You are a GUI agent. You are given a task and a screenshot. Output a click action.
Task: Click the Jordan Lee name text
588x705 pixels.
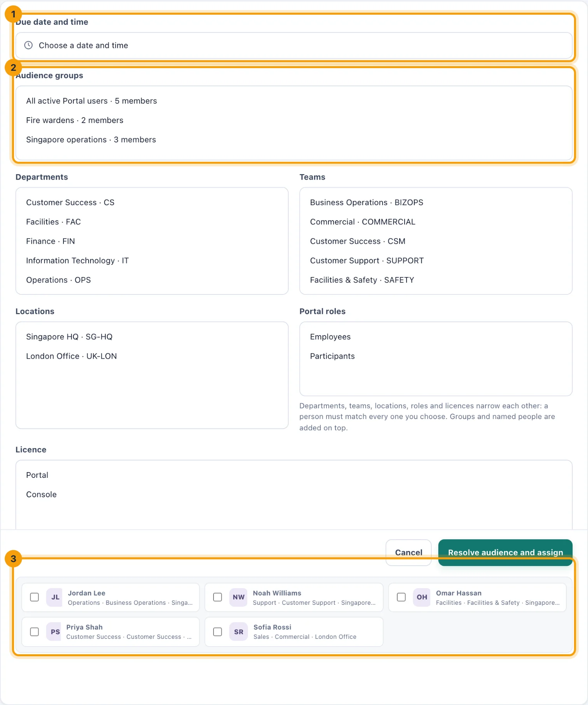[87, 593]
